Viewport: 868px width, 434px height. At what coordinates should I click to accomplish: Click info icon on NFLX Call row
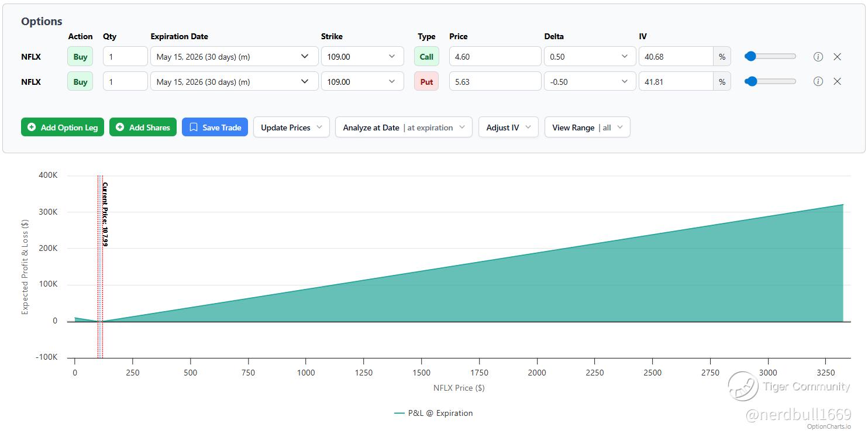(x=818, y=57)
